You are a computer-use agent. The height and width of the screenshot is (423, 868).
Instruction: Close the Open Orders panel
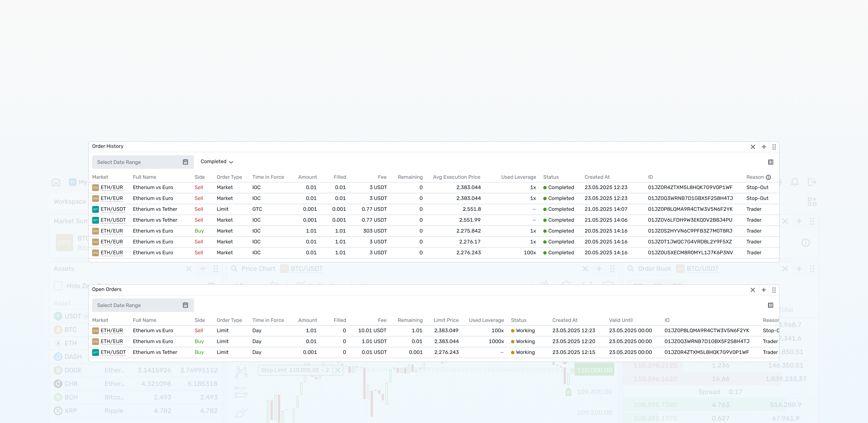click(x=753, y=290)
